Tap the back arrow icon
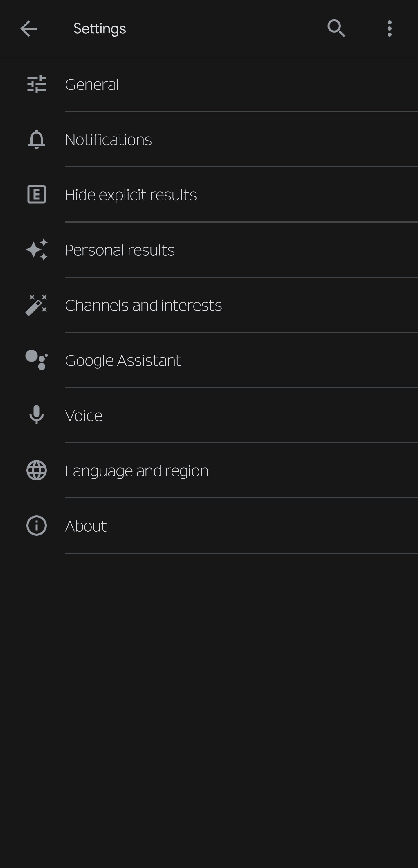Viewport: 418px width, 868px height. pos(29,29)
